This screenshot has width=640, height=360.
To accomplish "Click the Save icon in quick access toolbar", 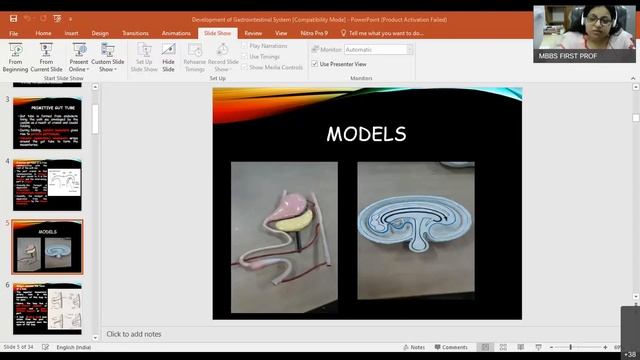I will [13, 19].
